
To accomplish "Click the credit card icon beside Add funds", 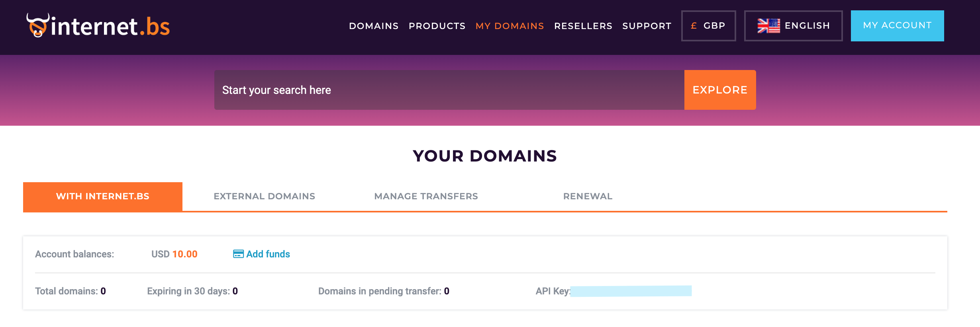I will pos(238,254).
